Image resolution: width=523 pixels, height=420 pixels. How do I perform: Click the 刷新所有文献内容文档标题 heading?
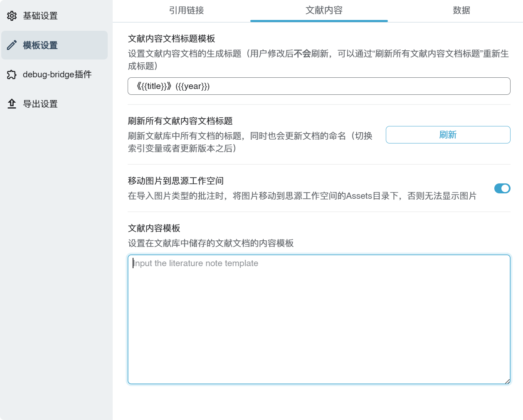180,121
